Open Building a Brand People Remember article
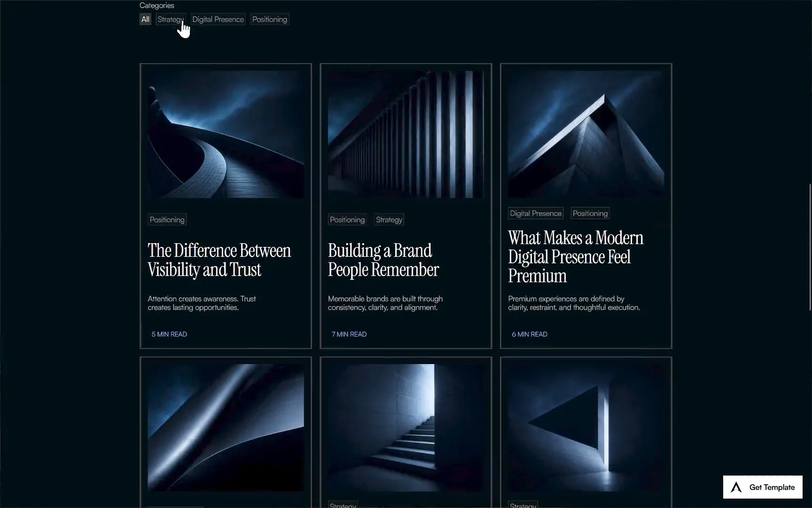812x508 pixels. 383,260
